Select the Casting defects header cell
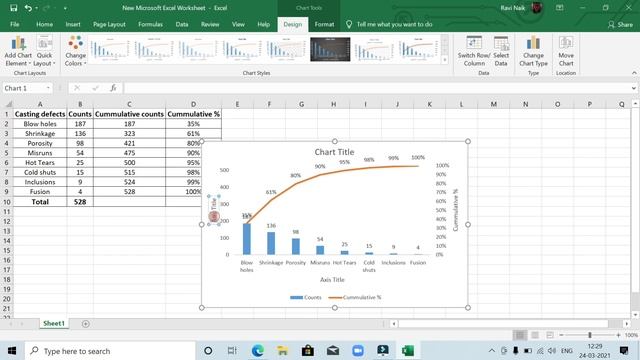Screen dimensions: 640x360 (40, 114)
